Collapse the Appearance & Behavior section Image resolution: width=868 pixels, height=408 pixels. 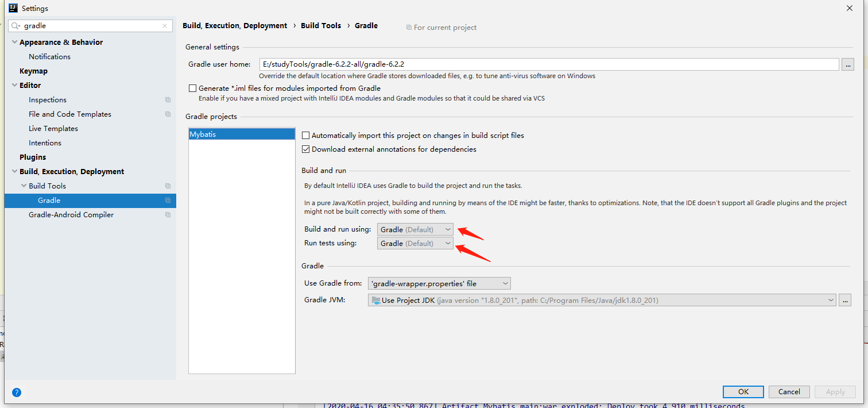(x=14, y=43)
